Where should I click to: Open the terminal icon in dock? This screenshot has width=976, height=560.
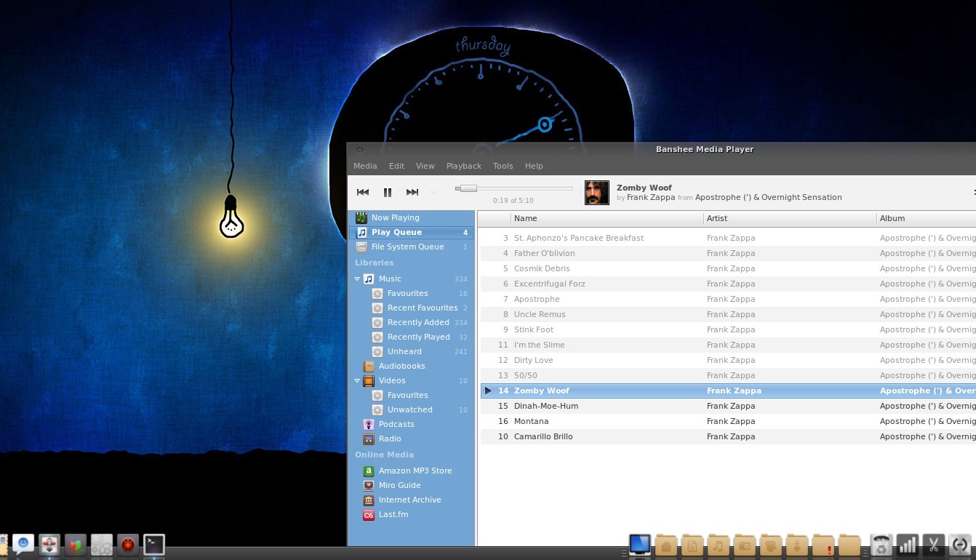pos(154,544)
